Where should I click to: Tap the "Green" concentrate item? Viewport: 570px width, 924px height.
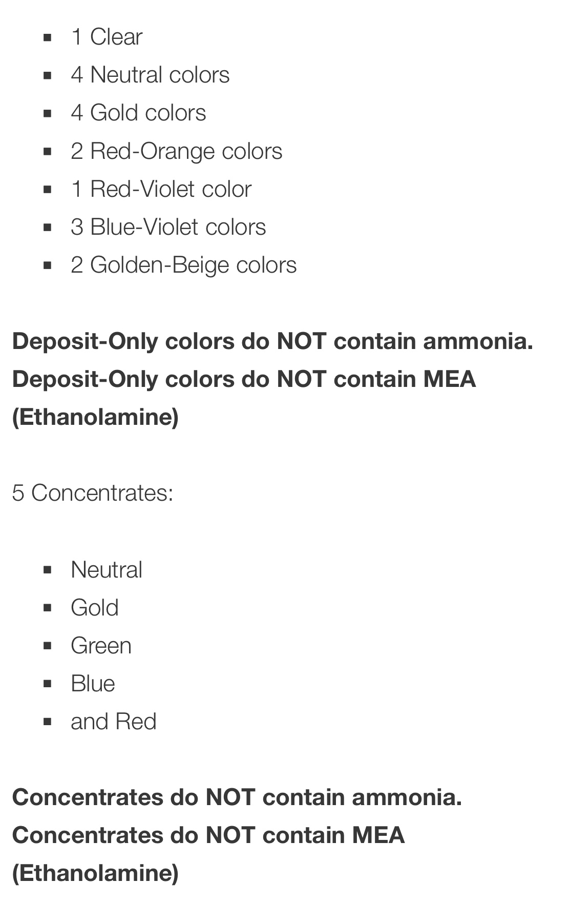tap(101, 646)
